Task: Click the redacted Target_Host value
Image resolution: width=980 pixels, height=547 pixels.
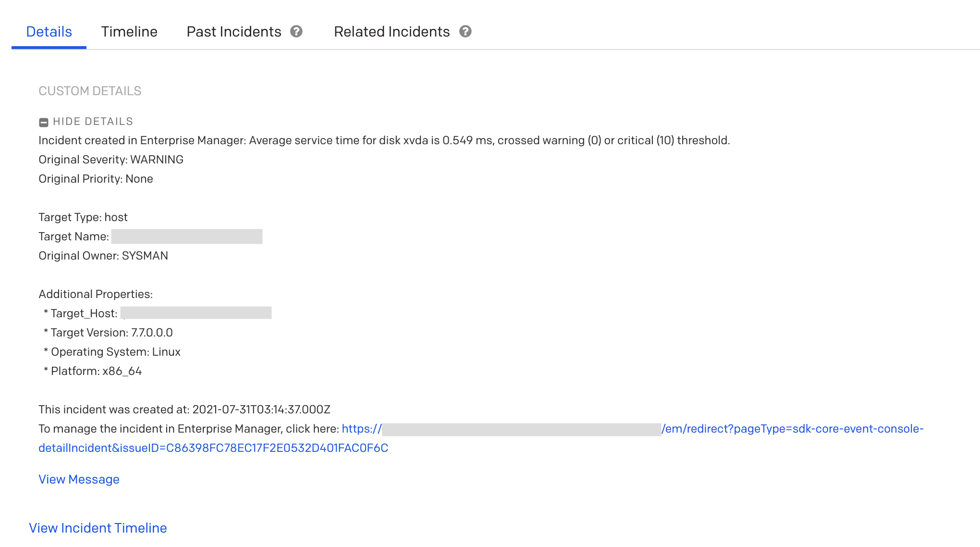Action: (x=196, y=313)
